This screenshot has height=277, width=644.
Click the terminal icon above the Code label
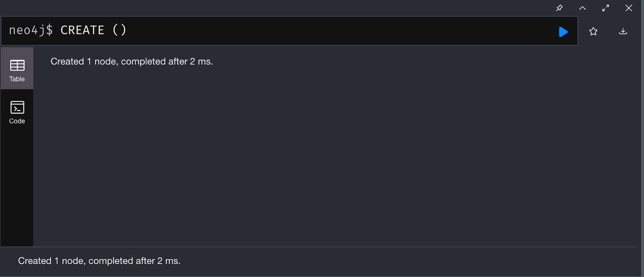17,107
